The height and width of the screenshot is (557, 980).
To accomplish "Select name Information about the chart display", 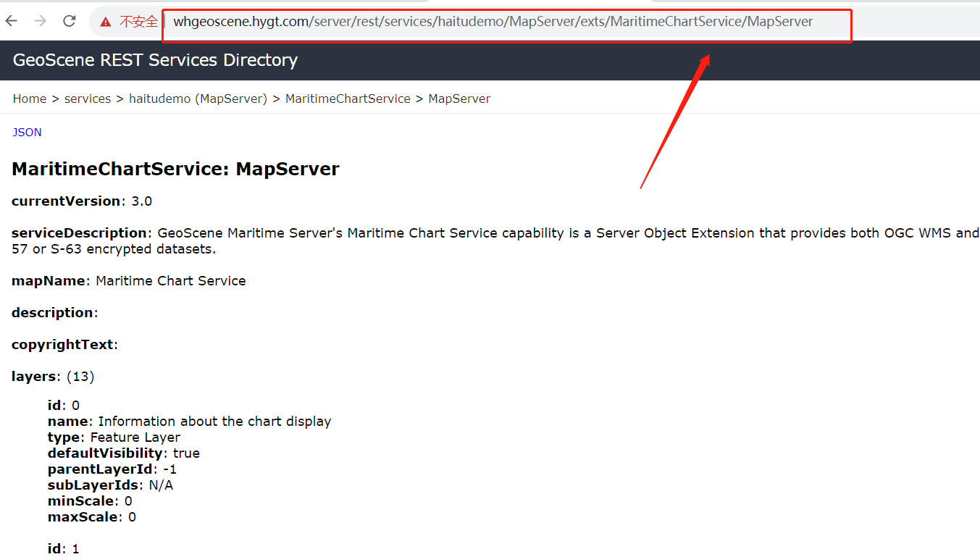I will click(190, 422).
